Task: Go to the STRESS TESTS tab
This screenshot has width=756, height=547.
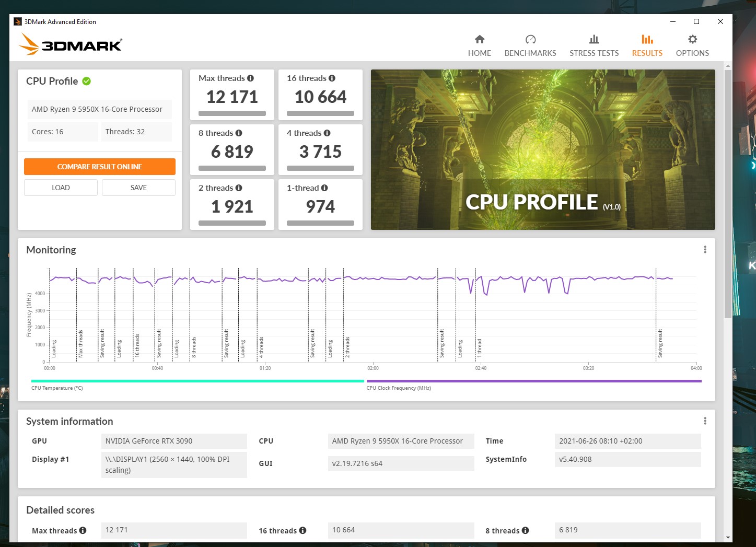Action: [x=594, y=46]
